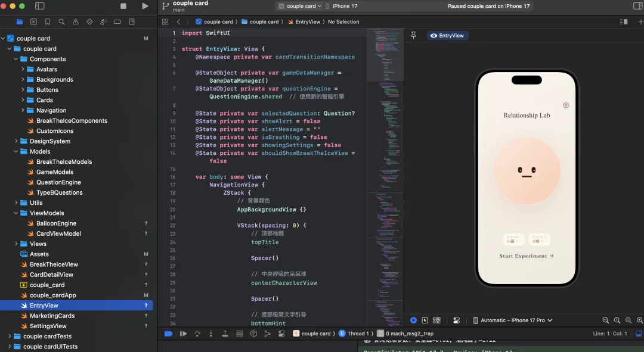This screenshot has width=644, height=352.
Task: Select the EntryView preview tab
Action: pos(447,36)
